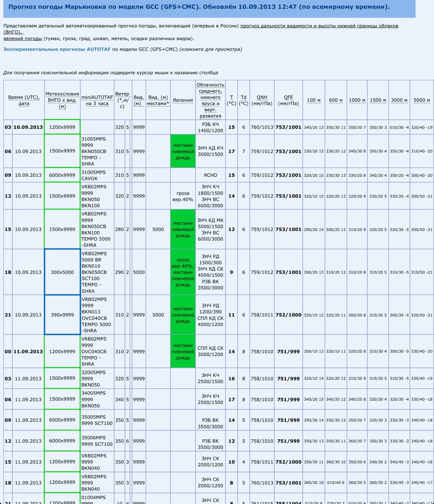Click the Td (°C) column header

(243, 100)
